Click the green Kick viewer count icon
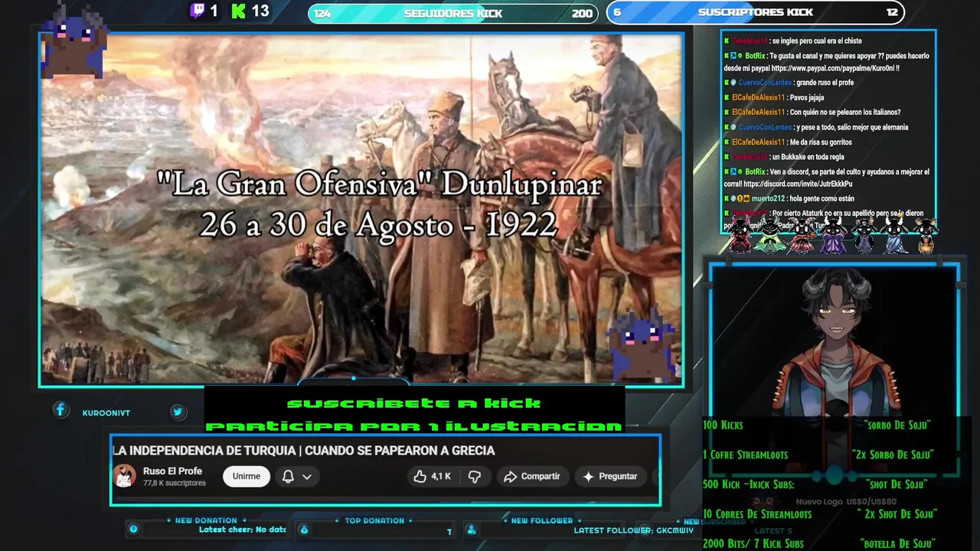 238,11
